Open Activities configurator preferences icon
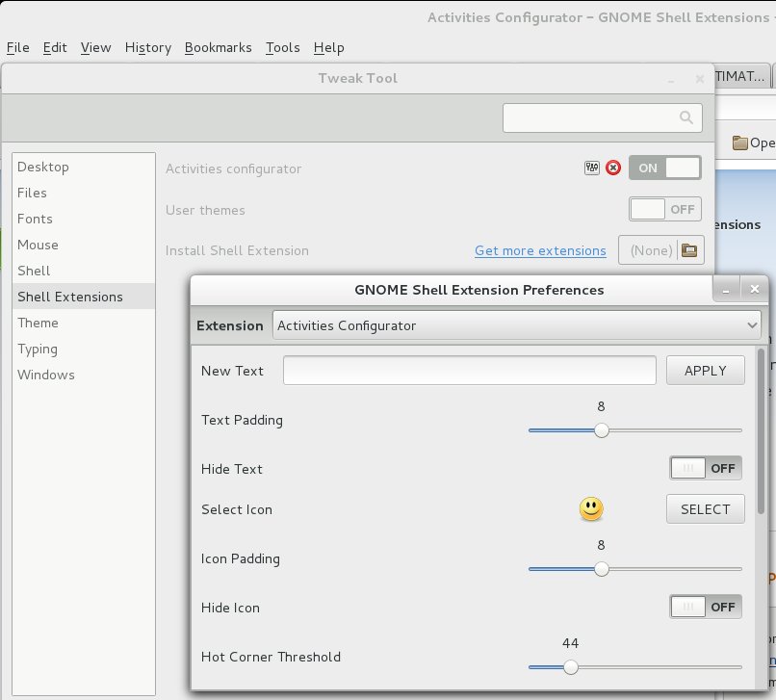Viewport: 776px width, 700px height. point(592,169)
